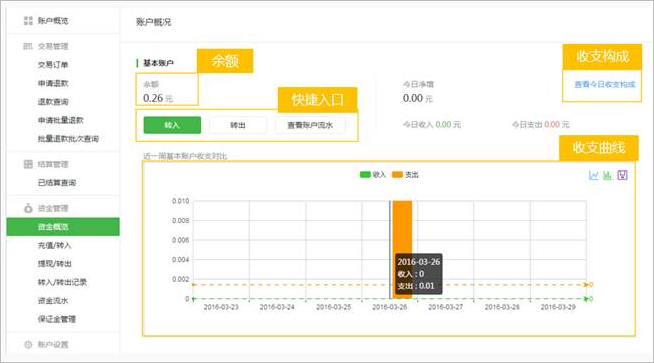
Task: Click the 2016-03-29 x-axis label
Action: pos(558,307)
